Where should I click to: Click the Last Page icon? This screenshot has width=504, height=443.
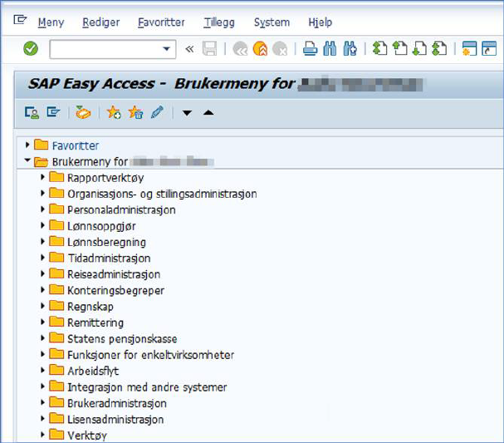pos(439,48)
